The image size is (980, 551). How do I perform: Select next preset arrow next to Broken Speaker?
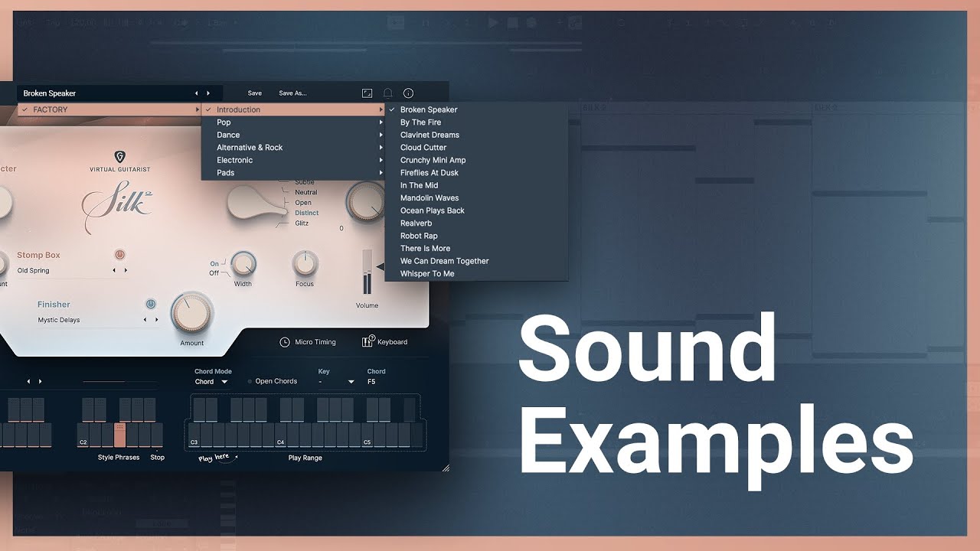pos(207,93)
